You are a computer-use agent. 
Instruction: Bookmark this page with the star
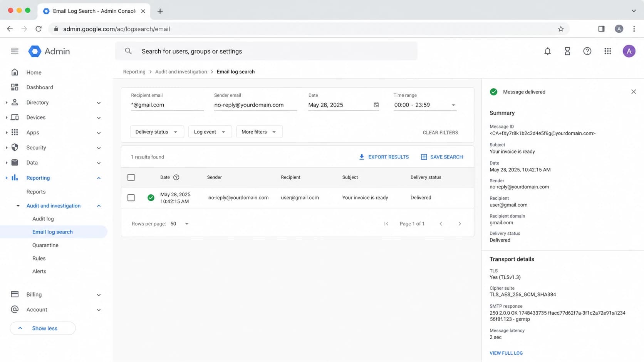point(561,29)
